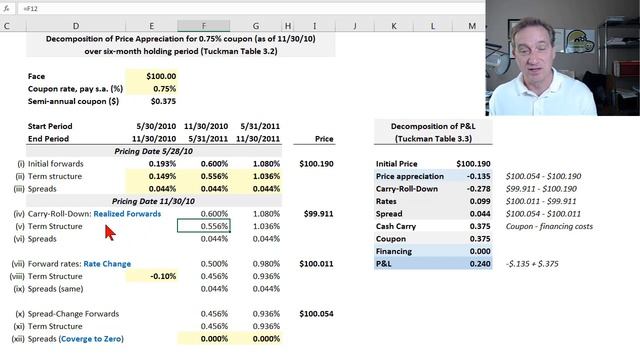Select column K header
Screen dimensions: 640x360
coord(394,26)
